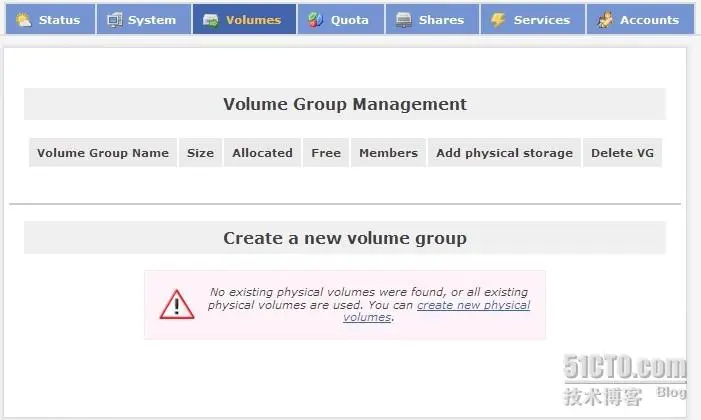Click the System tab computer icon
Image resolution: width=701 pixels, height=420 pixels.
[114, 20]
